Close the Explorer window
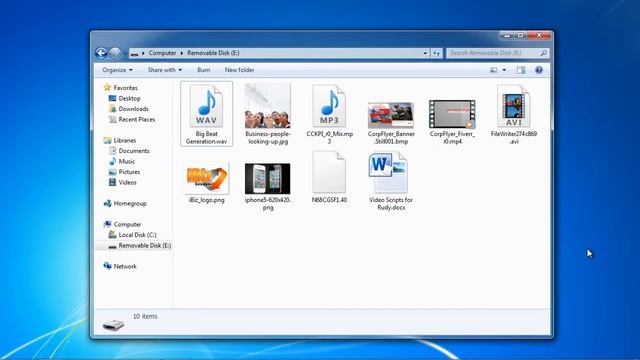Screen dimensions: 640x360 [x=539, y=36]
